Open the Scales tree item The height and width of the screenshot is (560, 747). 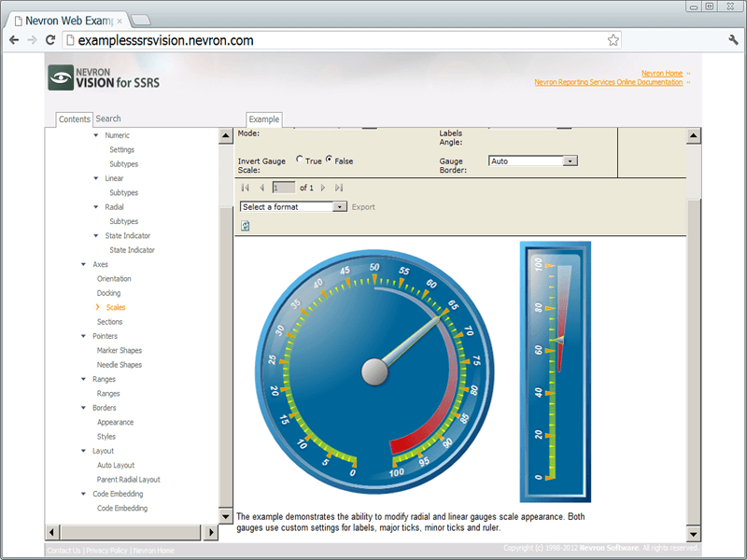point(116,307)
